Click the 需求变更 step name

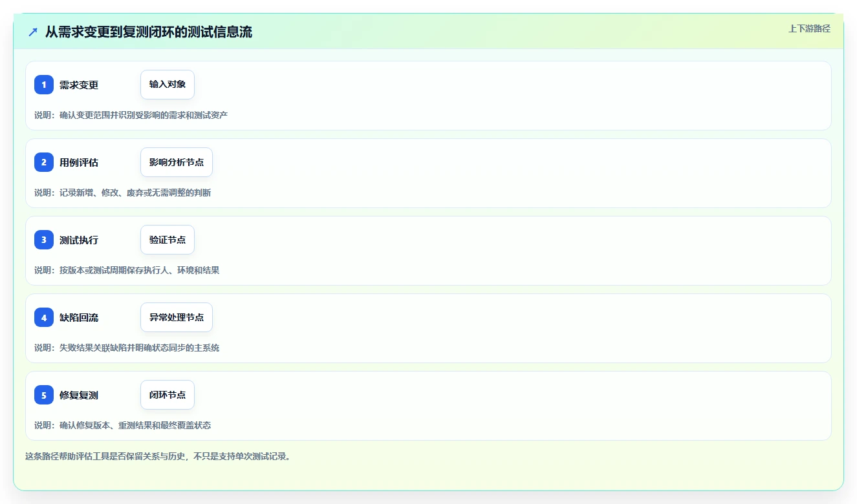(x=79, y=85)
